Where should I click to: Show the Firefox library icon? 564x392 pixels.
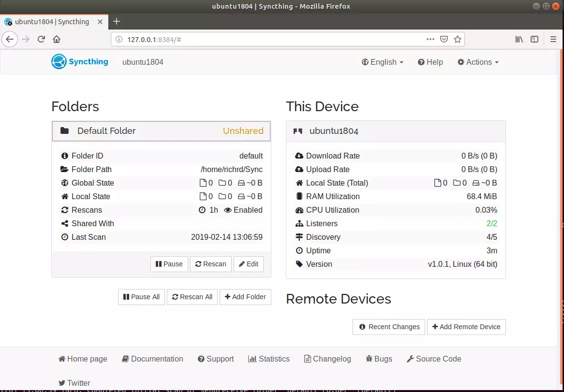(x=519, y=39)
